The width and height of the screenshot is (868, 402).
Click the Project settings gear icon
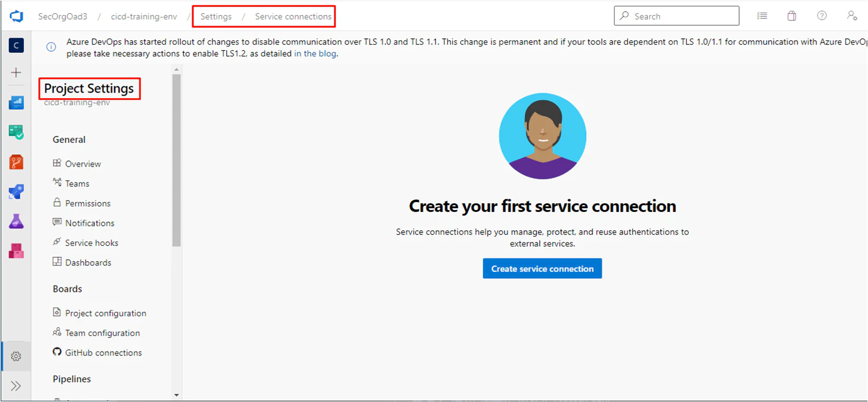point(16,357)
